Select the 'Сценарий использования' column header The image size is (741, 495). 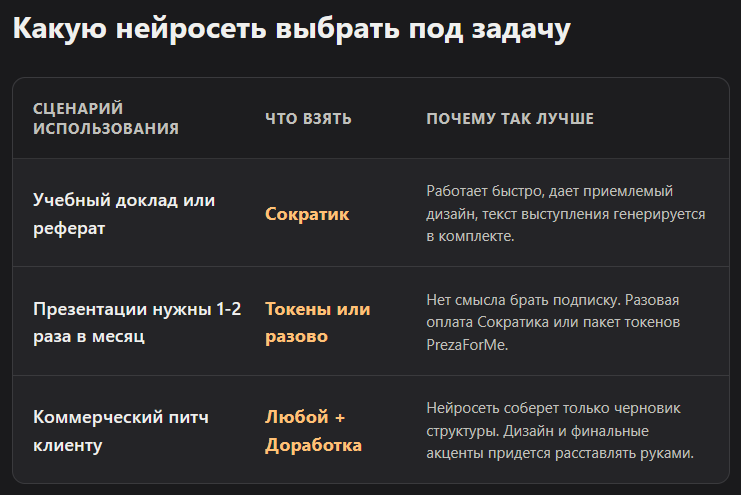(106, 118)
